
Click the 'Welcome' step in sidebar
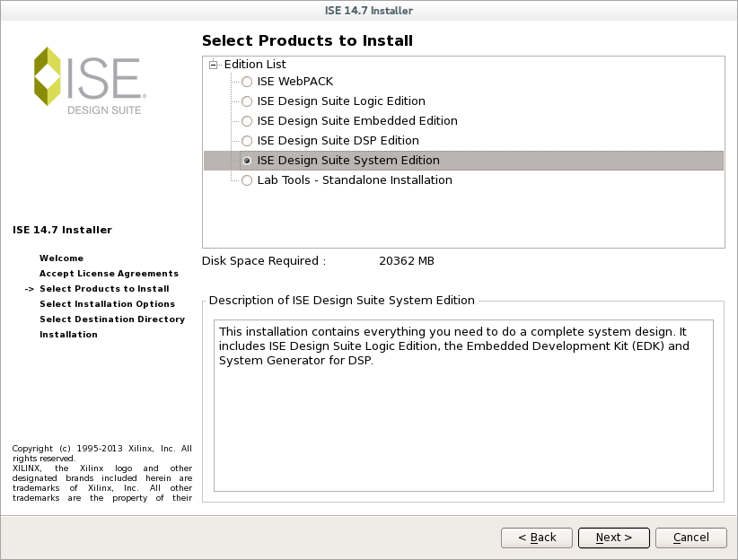[x=62, y=258]
